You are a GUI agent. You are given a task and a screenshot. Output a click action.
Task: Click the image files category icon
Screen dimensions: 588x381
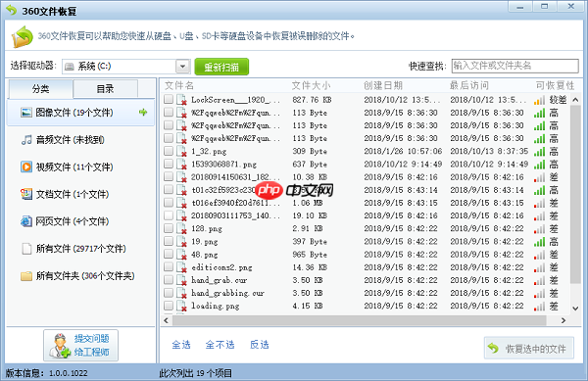click(26, 113)
